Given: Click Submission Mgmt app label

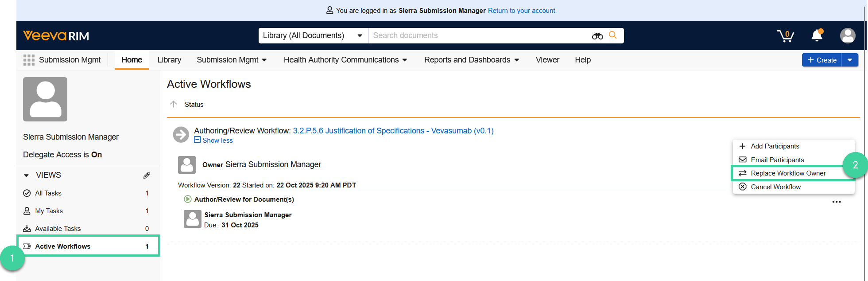Looking at the screenshot, I should (70, 60).
